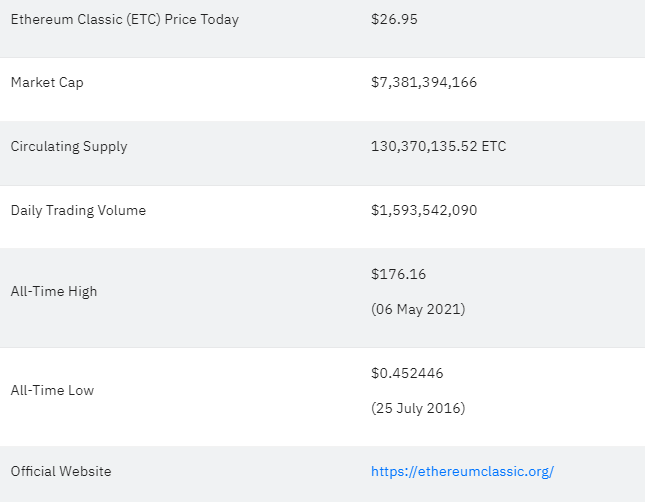This screenshot has width=645, height=502.
Task: Select the $176.16 all-time high value
Action: [x=398, y=274]
